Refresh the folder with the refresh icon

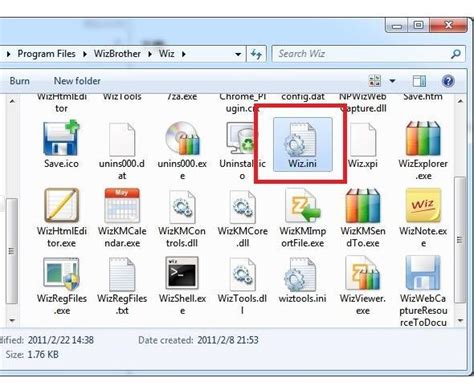(x=256, y=54)
